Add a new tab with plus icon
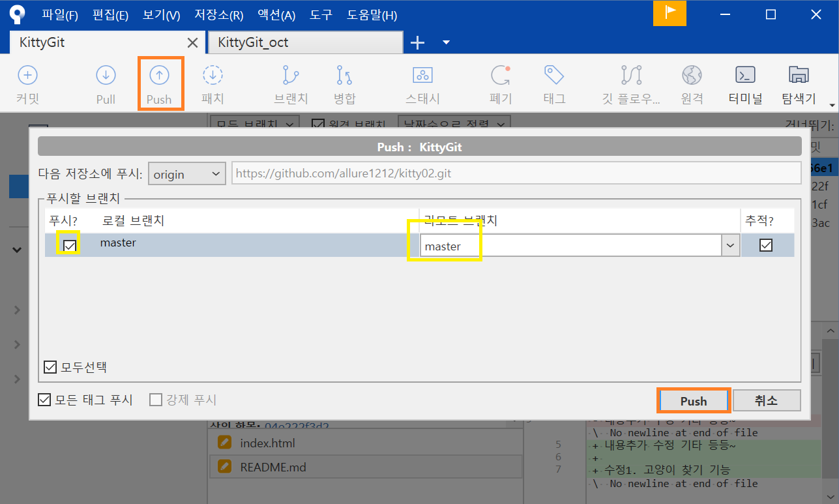The height and width of the screenshot is (504, 839). coord(417,43)
